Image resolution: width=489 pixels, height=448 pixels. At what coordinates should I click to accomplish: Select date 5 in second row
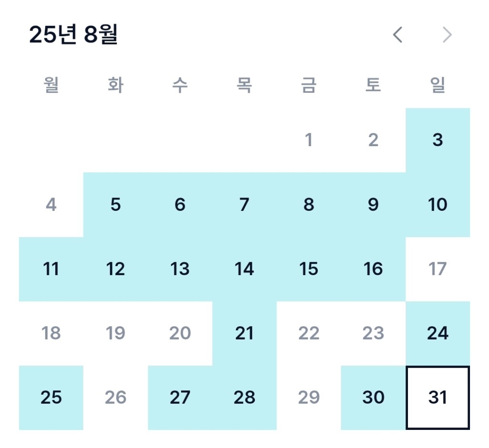point(116,205)
